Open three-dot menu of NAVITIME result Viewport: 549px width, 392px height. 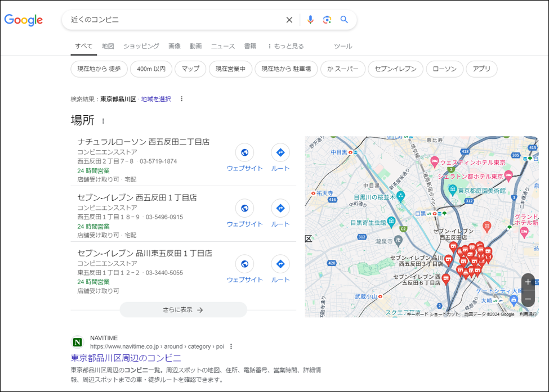click(231, 346)
